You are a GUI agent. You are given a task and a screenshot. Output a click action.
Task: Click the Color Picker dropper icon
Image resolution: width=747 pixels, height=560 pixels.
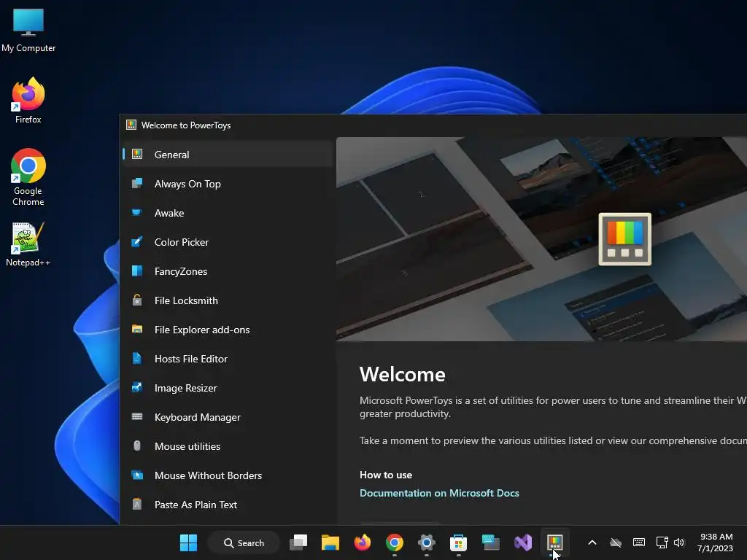pyautogui.click(x=137, y=241)
